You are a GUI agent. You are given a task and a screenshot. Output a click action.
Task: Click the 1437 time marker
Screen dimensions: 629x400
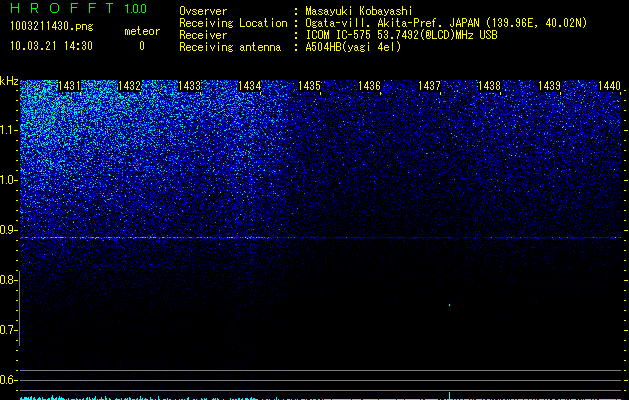(x=429, y=86)
